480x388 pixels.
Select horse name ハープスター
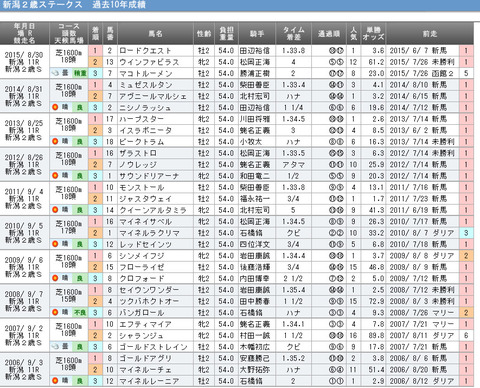tap(142, 119)
